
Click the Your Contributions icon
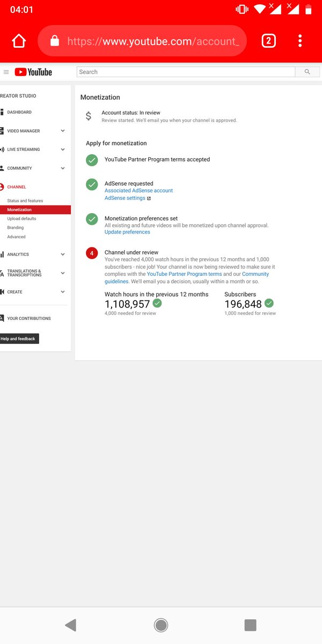click(2, 318)
